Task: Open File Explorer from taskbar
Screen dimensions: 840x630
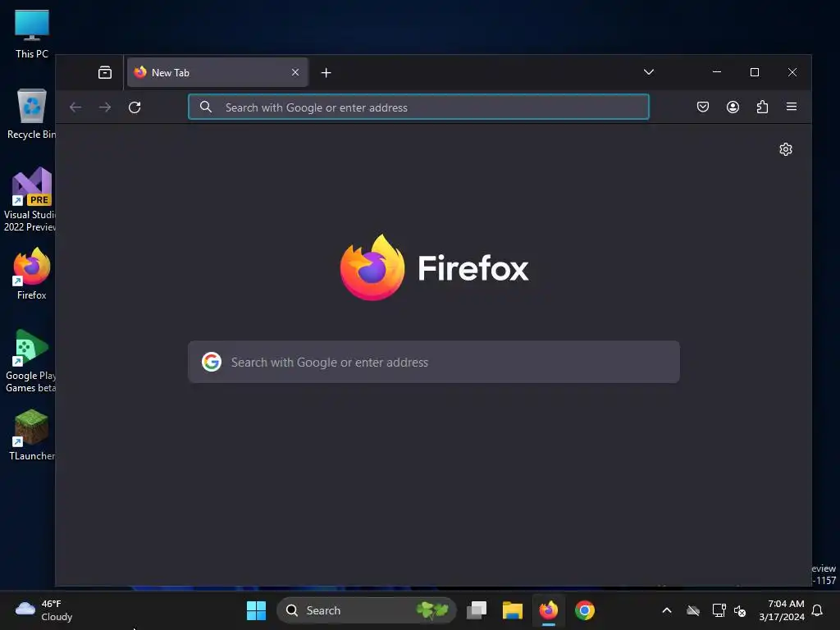Action: click(x=512, y=610)
